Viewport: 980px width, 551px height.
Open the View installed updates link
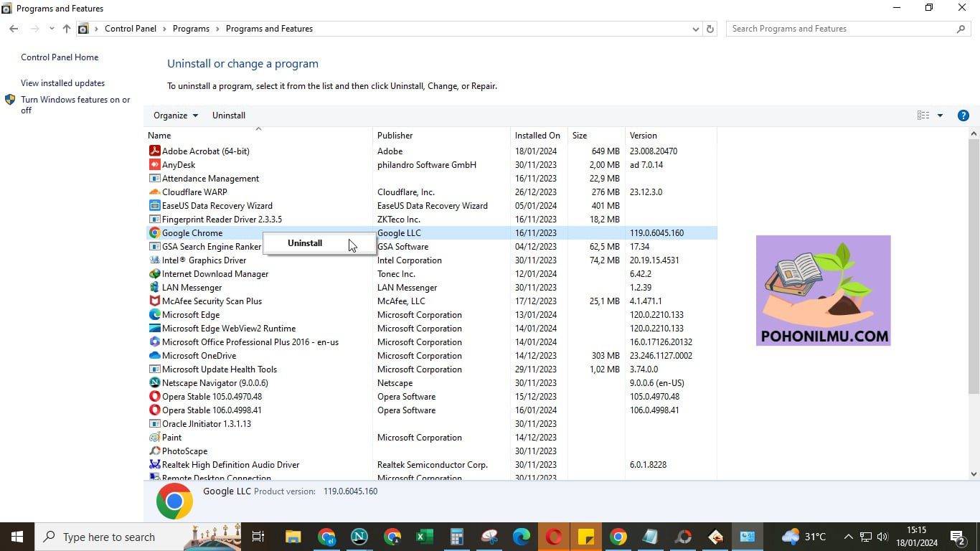[x=62, y=83]
